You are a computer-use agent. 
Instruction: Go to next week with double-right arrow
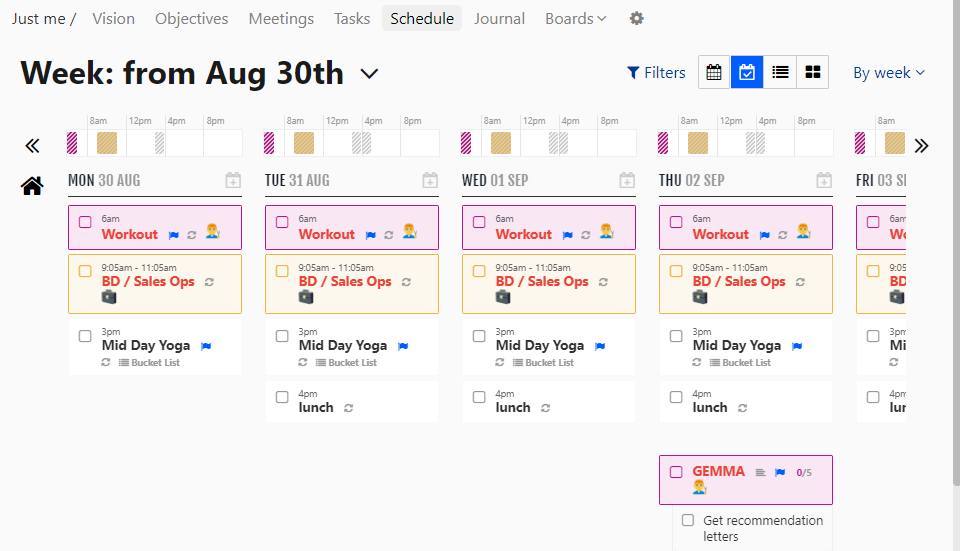point(921,146)
